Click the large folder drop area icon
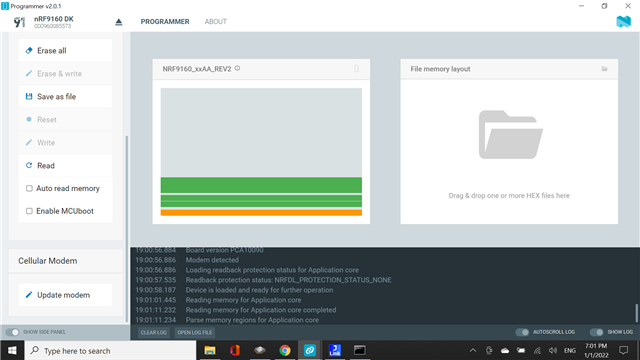640x360 pixels. point(510,135)
